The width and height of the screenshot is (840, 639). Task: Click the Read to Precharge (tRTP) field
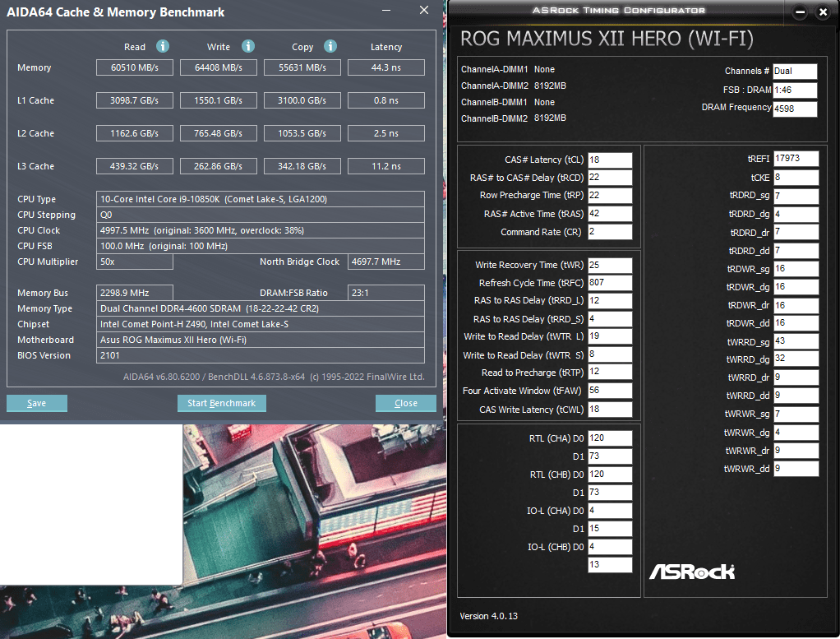click(610, 372)
